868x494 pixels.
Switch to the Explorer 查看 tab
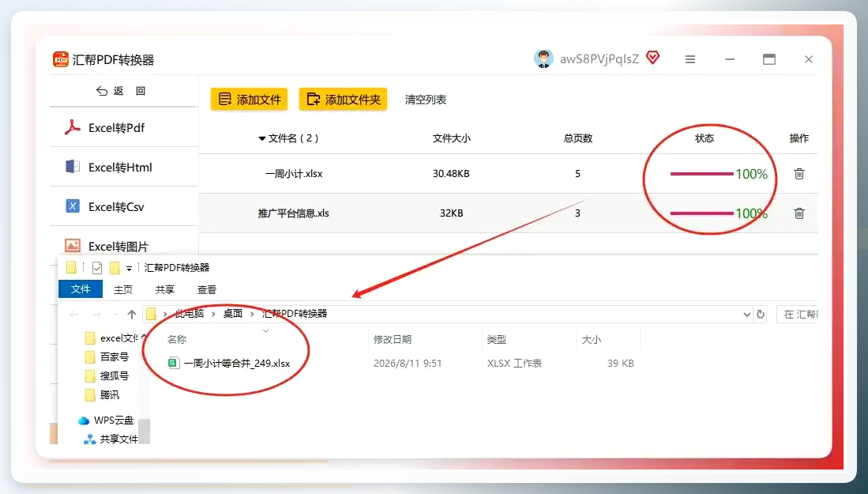206,289
